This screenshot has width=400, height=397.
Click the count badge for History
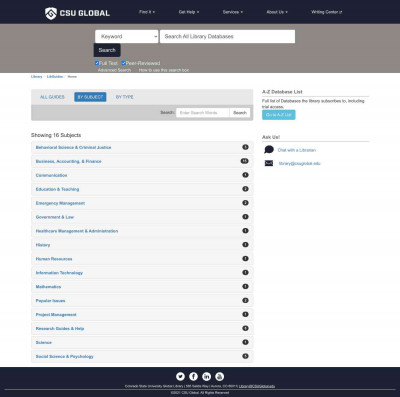click(x=245, y=244)
